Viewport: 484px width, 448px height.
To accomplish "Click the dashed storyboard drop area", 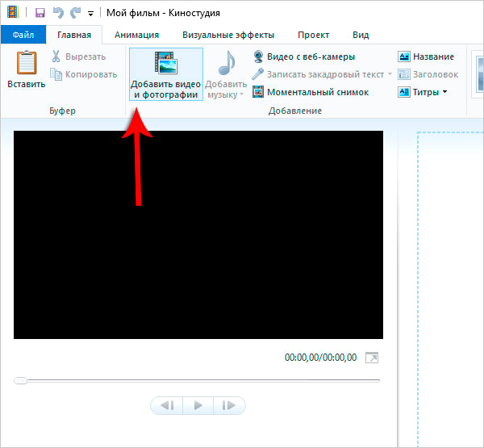I will [x=450, y=289].
